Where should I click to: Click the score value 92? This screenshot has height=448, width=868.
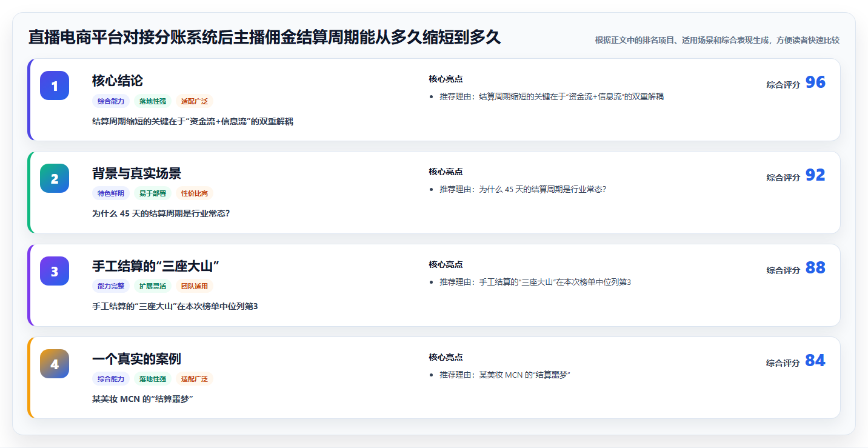tap(815, 175)
